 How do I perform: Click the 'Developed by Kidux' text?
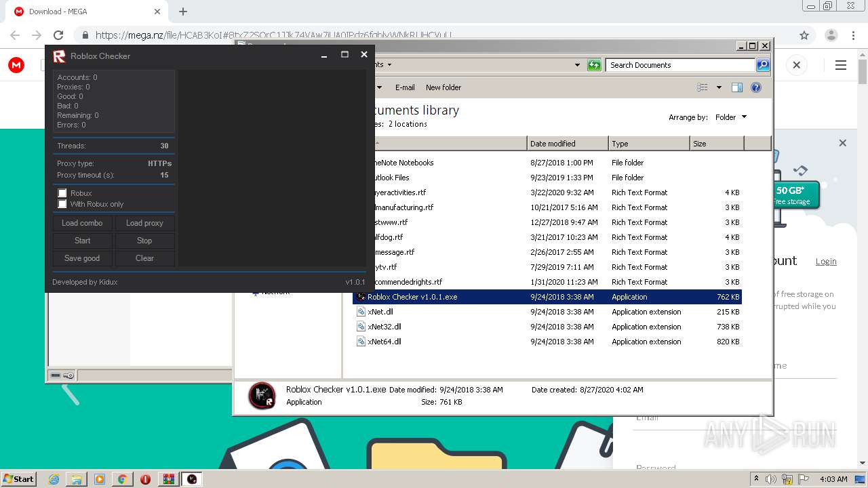click(x=85, y=282)
